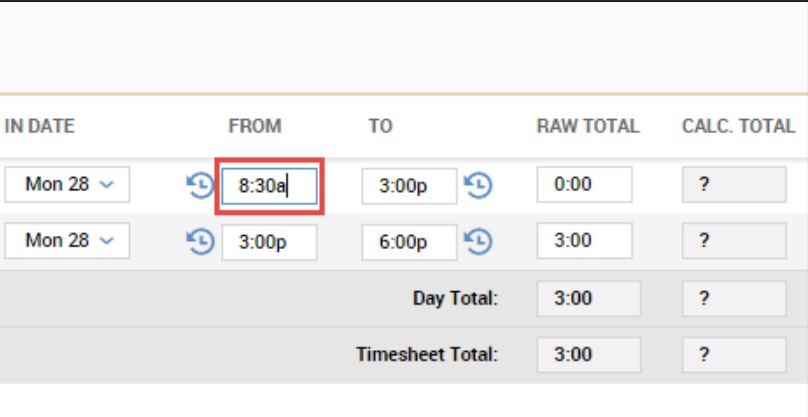
Task: Click the clock icon beside the 8:30a field
Action: click(x=200, y=186)
